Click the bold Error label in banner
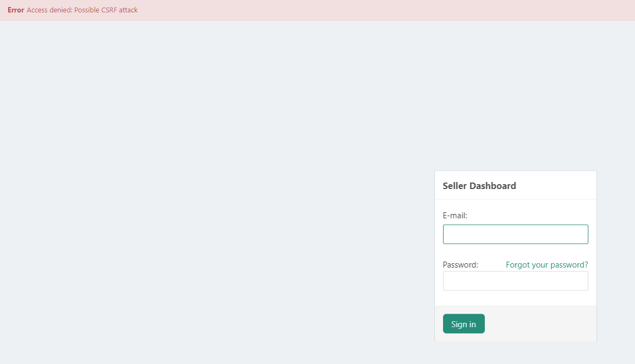The height and width of the screenshot is (364, 635). 16,10
